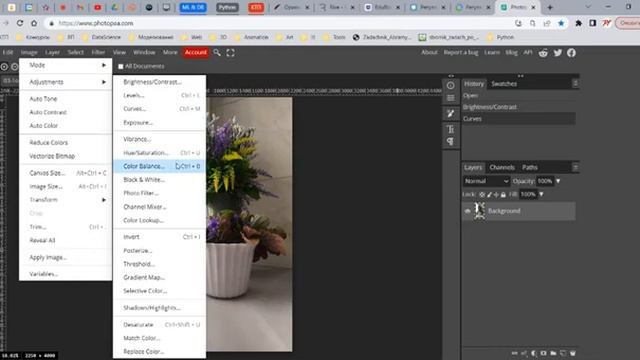Image resolution: width=640 pixels, height=360 pixels.
Task: Delete layer trash icon
Action: point(573,353)
